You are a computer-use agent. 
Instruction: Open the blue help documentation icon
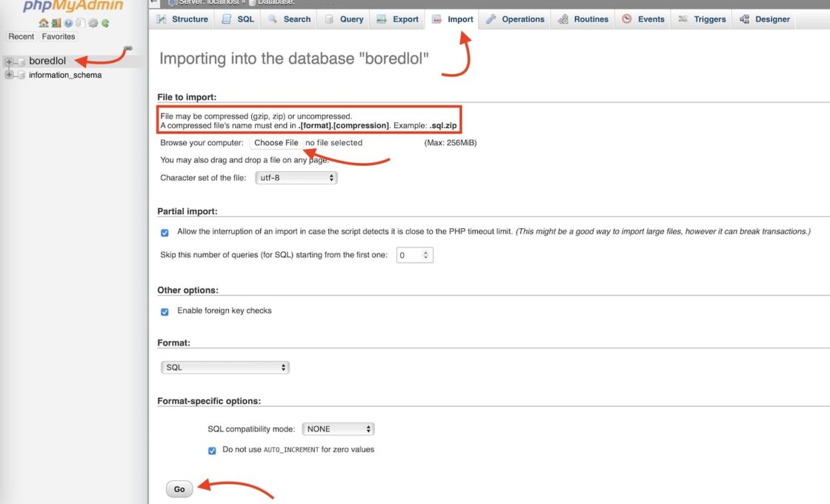[68, 23]
